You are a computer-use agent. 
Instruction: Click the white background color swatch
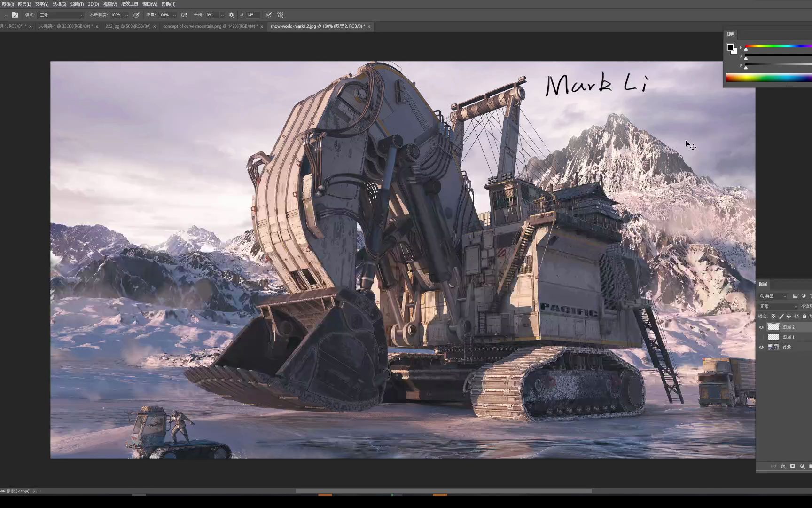[735, 52]
